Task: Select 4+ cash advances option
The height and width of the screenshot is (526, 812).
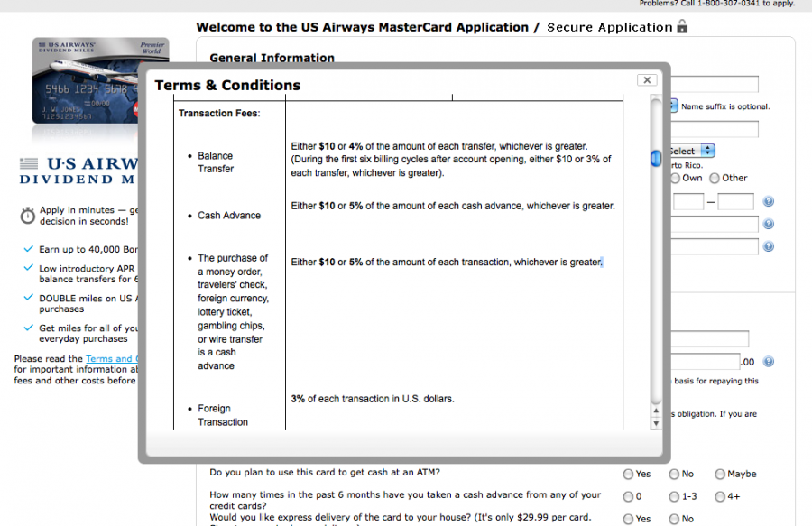Action: [720, 496]
